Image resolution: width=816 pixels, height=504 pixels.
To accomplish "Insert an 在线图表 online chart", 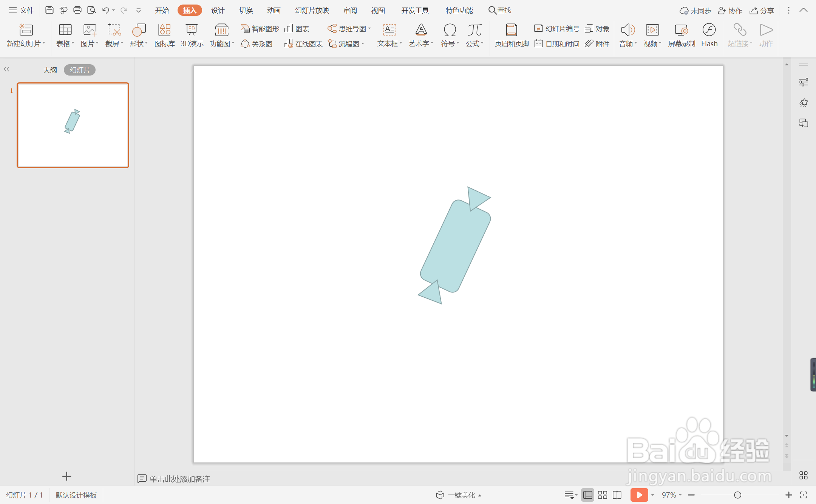I will (x=303, y=44).
